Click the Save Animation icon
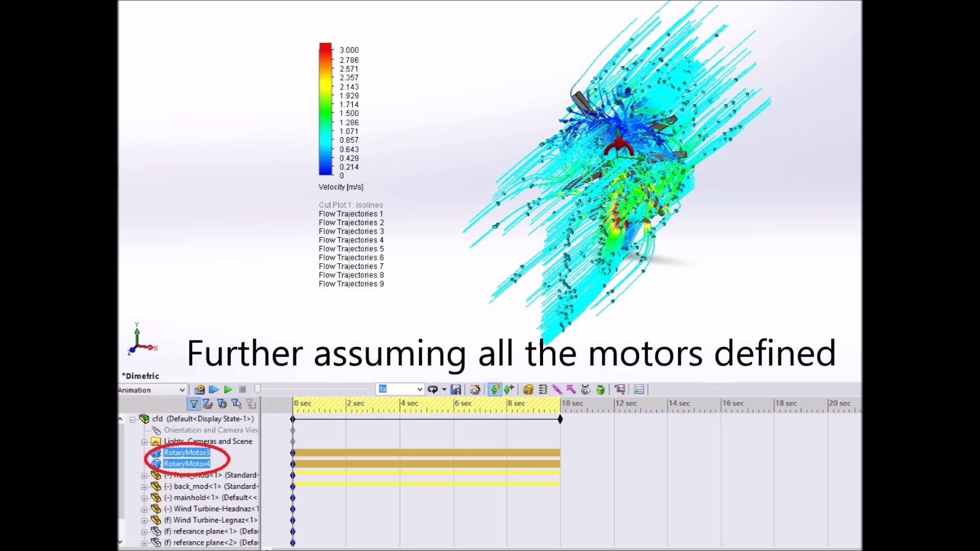The image size is (980, 551). (456, 390)
